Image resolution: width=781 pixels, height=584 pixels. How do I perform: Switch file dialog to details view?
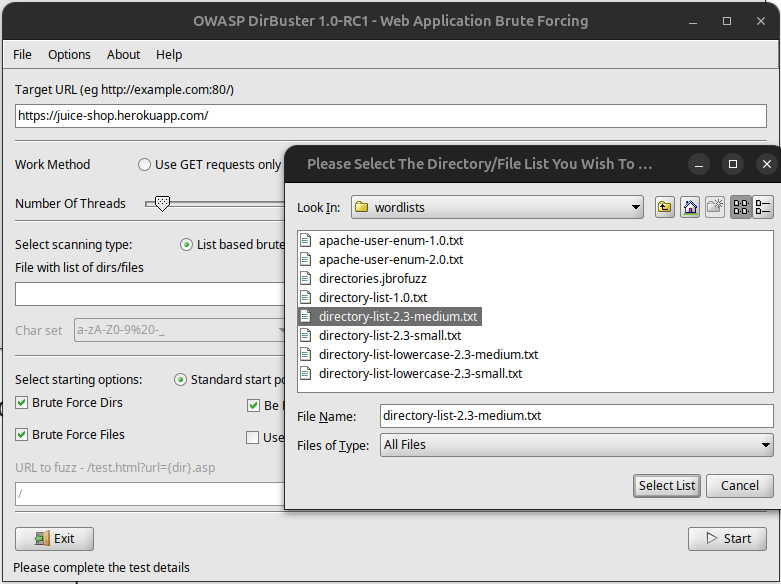click(762, 207)
